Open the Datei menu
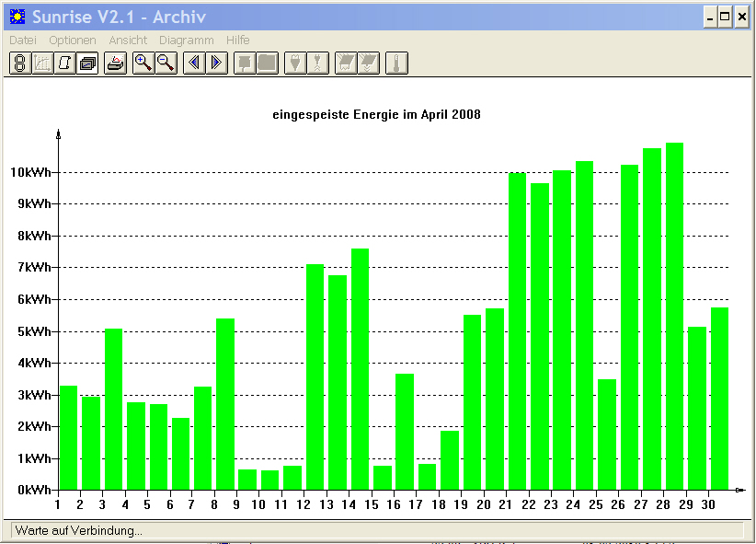This screenshot has width=756, height=544. [x=23, y=41]
